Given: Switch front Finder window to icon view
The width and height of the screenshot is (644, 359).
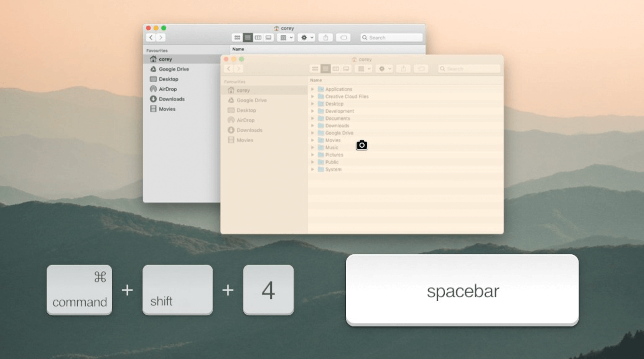Looking at the screenshot, I should coord(315,69).
